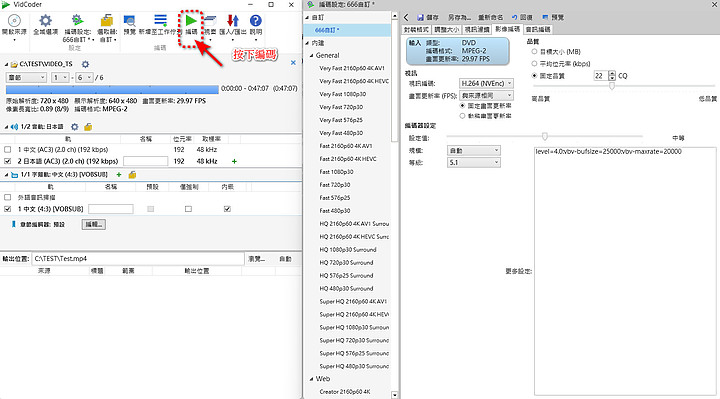Image resolution: width=720 pixels, height=399 pixels.
Task: Switch to sizing (調整大小) tab
Action: [x=446, y=29]
